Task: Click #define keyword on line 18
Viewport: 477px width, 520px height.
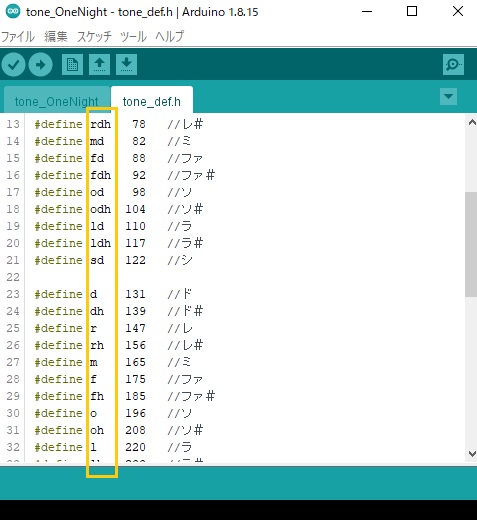Action: (x=58, y=209)
